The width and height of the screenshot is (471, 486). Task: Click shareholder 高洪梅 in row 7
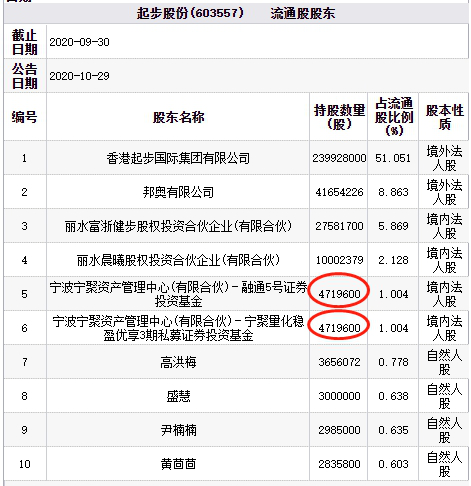(x=178, y=362)
